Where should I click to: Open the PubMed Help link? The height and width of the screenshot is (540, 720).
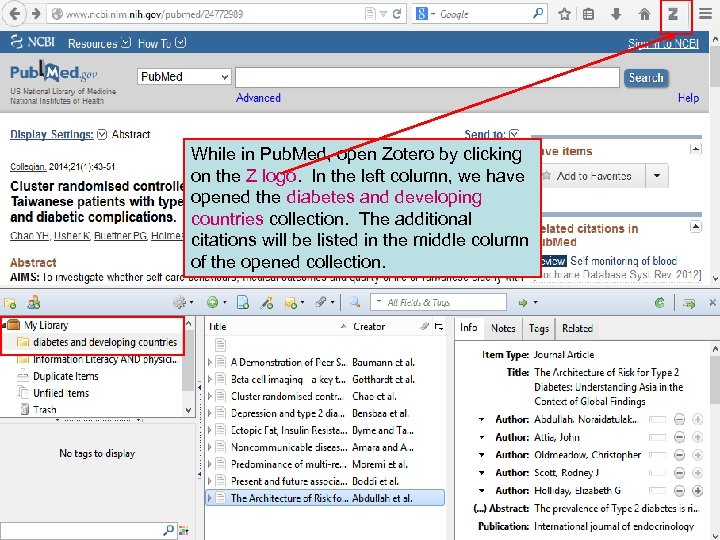[688, 98]
